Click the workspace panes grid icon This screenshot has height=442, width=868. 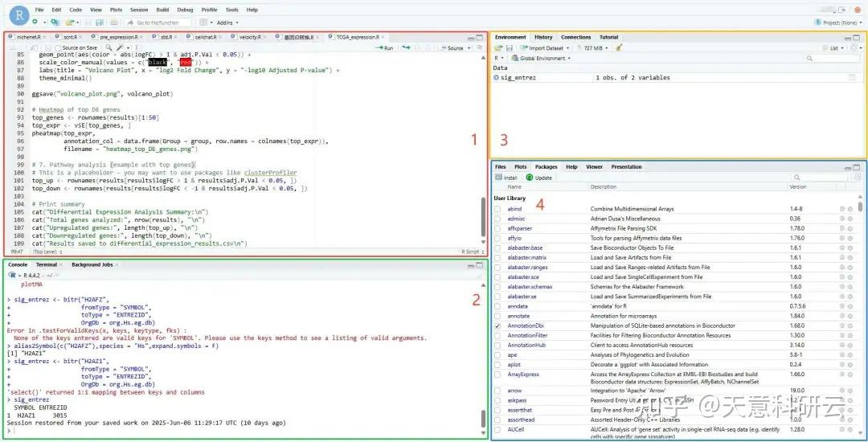(203, 23)
